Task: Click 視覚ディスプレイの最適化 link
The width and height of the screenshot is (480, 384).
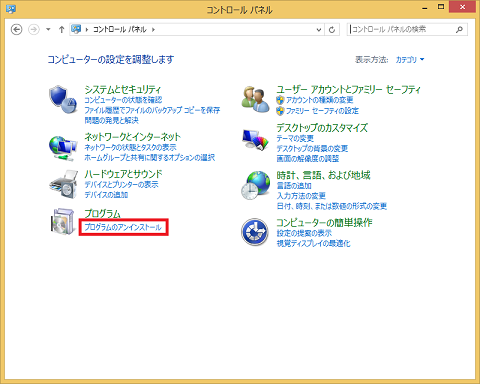Action: [313, 244]
